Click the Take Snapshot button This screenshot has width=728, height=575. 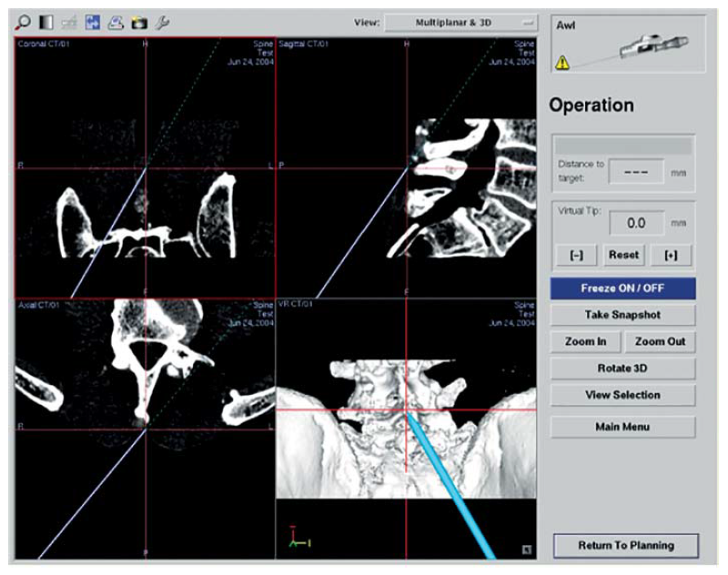(x=622, y=315)
